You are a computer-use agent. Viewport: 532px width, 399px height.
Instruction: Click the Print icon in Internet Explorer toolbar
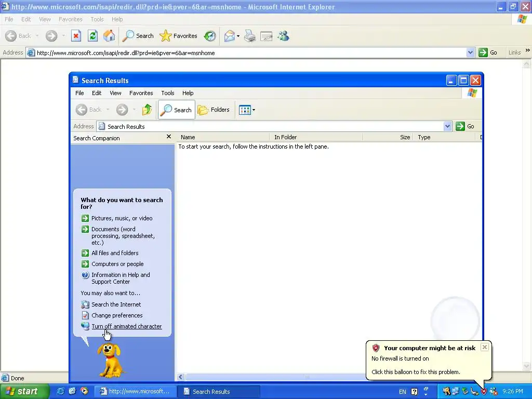pyautogui.click(x=250, y=36)
